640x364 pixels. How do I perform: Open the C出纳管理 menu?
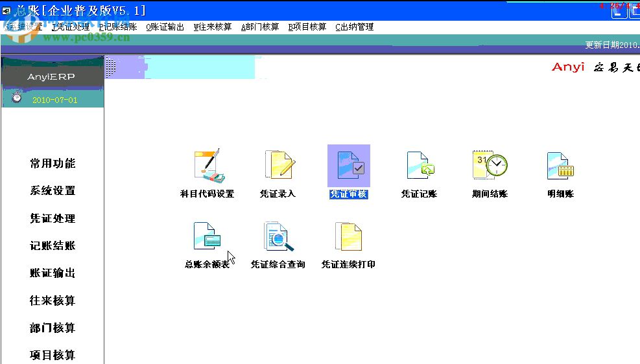click(355, 27)
